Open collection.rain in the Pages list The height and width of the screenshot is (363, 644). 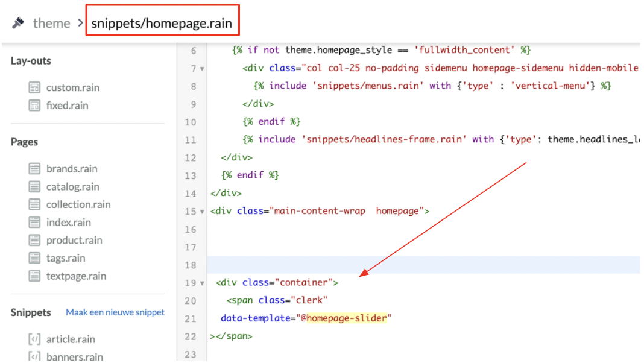tap(78, 204)
